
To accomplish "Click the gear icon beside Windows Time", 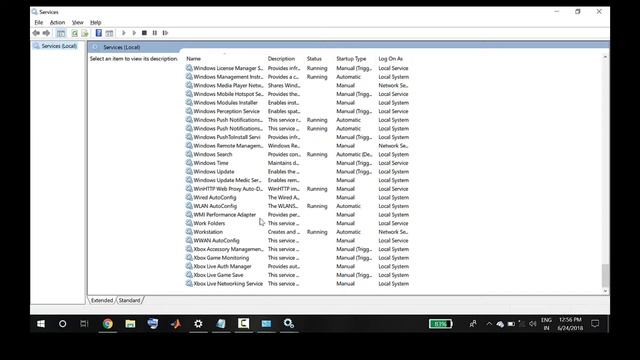I will [x=189, y=163].
